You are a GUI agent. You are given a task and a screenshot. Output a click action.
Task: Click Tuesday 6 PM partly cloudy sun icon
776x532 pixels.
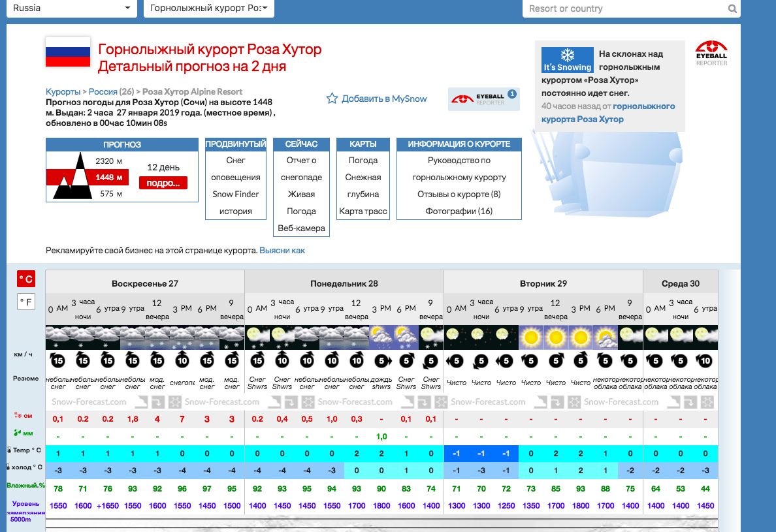click(x=606, y=337)
